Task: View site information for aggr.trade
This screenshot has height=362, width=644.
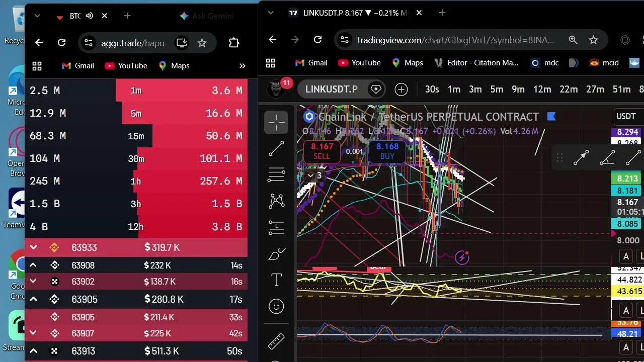Action: (x=88, y=43)
